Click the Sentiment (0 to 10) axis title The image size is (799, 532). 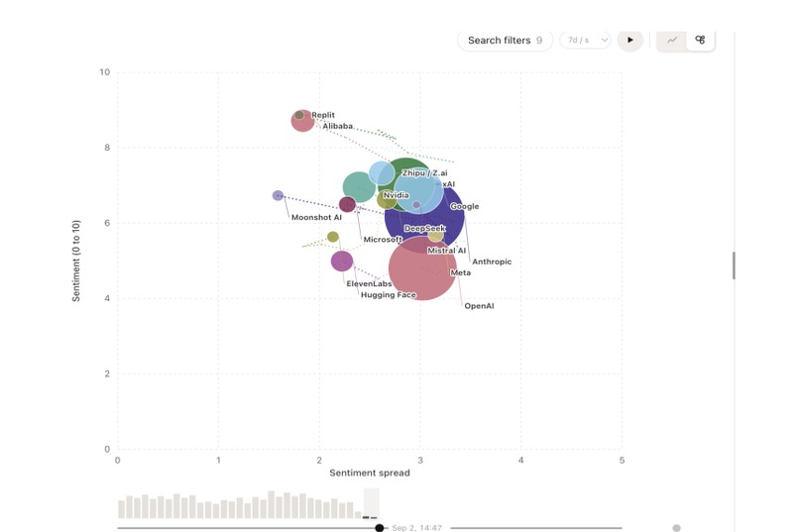point(76,261)
